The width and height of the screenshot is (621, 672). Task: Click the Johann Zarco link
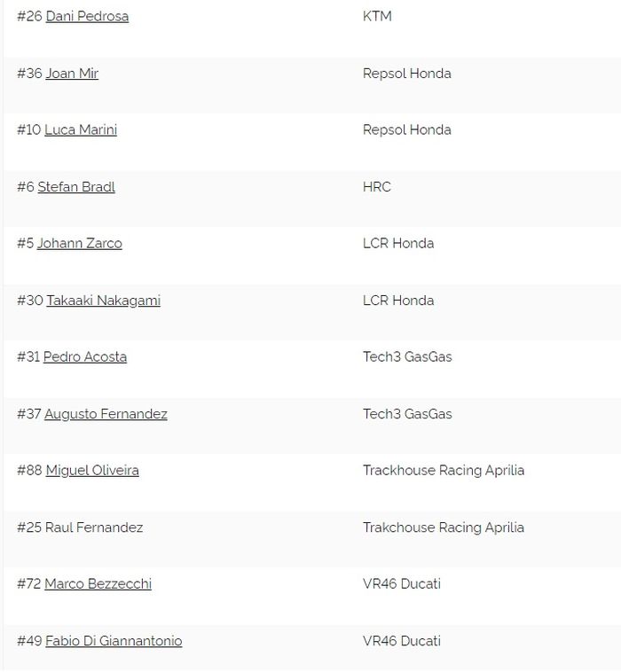point(80,243)
